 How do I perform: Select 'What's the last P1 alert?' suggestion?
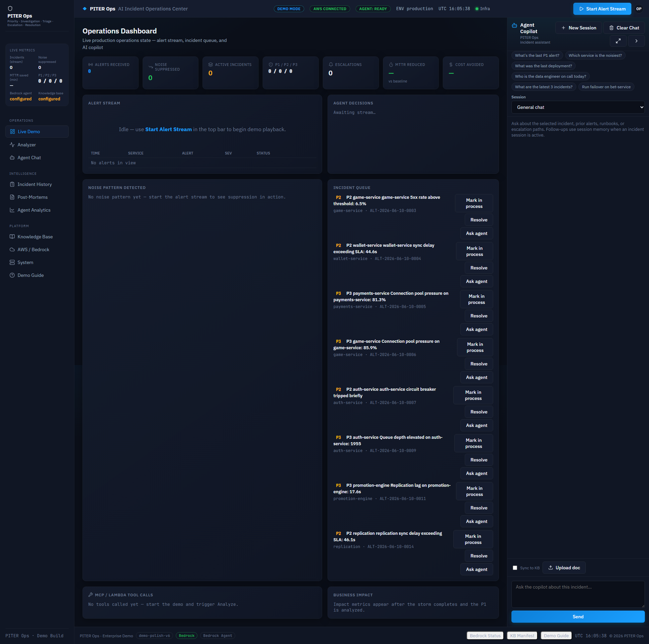coord(537,56)
